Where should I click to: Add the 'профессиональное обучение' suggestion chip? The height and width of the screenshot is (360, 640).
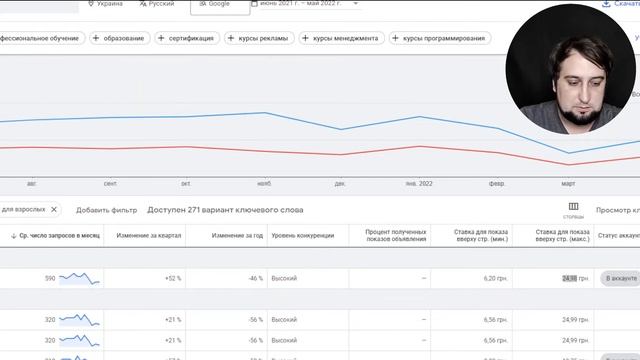42,38
